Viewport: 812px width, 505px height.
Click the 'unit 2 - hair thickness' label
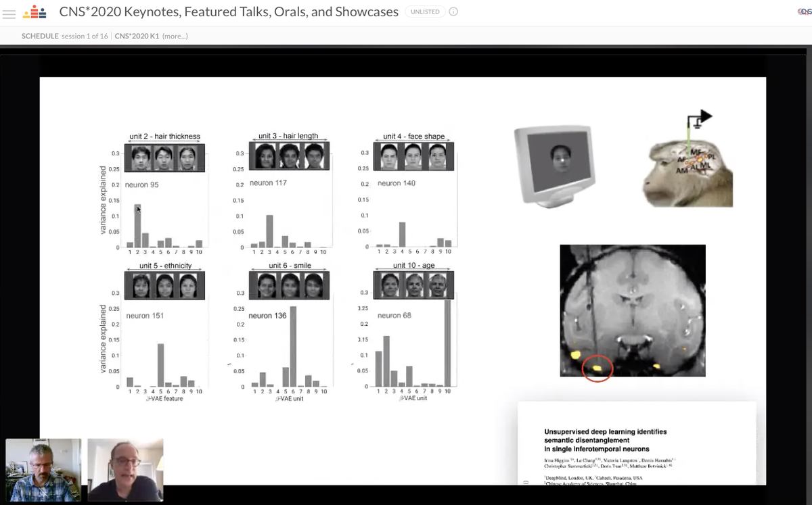164,137
